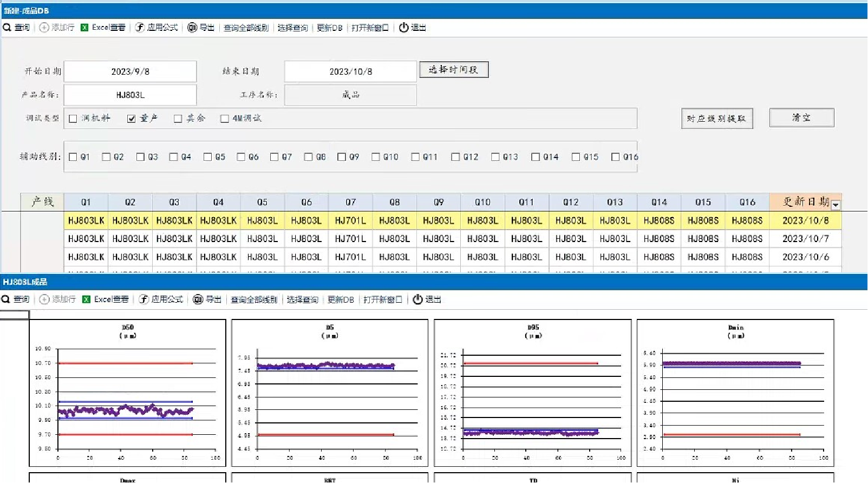Click 应用公式 function icon in HJ803L成品 window
Image resolution: width=868 pixels, height=483 pixels.
click(143, 299)
